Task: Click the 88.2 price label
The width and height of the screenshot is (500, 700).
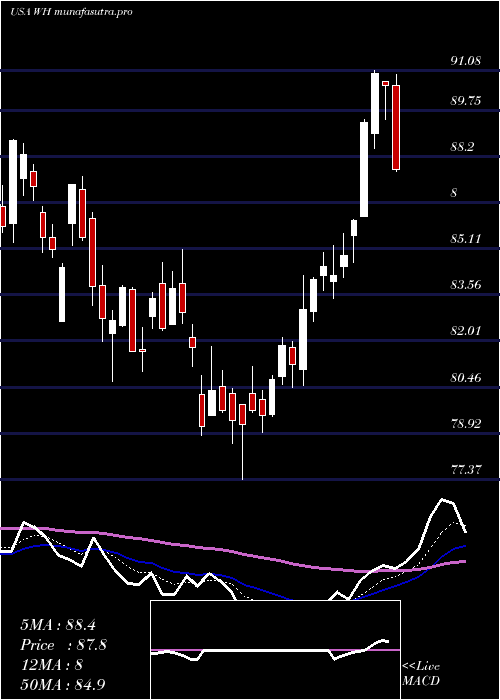Action: click(x=462, y=147)
